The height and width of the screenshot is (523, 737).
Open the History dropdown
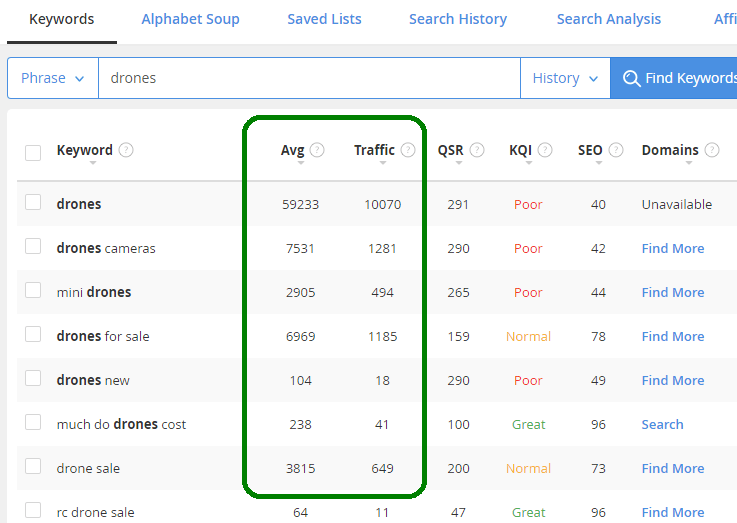(x=565, y=78)
